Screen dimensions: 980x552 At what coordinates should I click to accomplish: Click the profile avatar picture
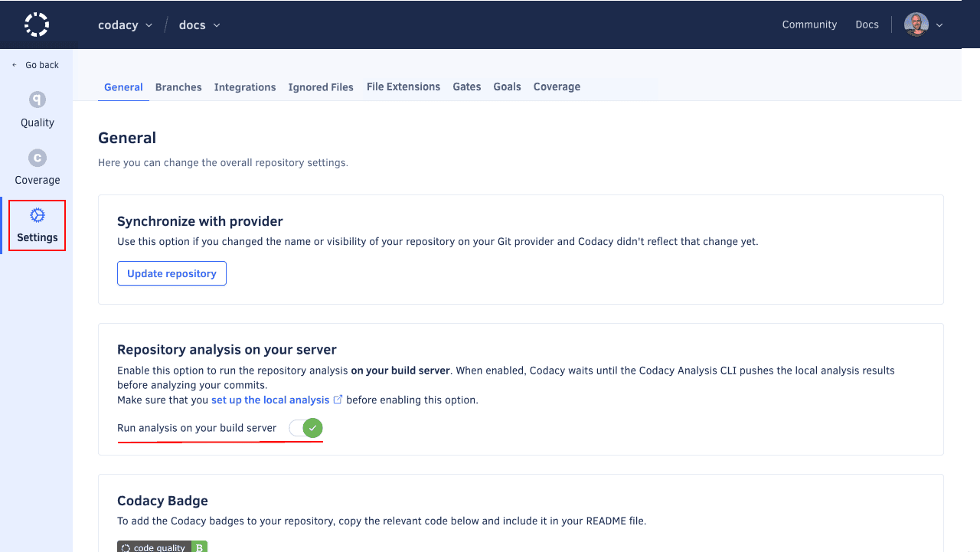tap(916, 24)
